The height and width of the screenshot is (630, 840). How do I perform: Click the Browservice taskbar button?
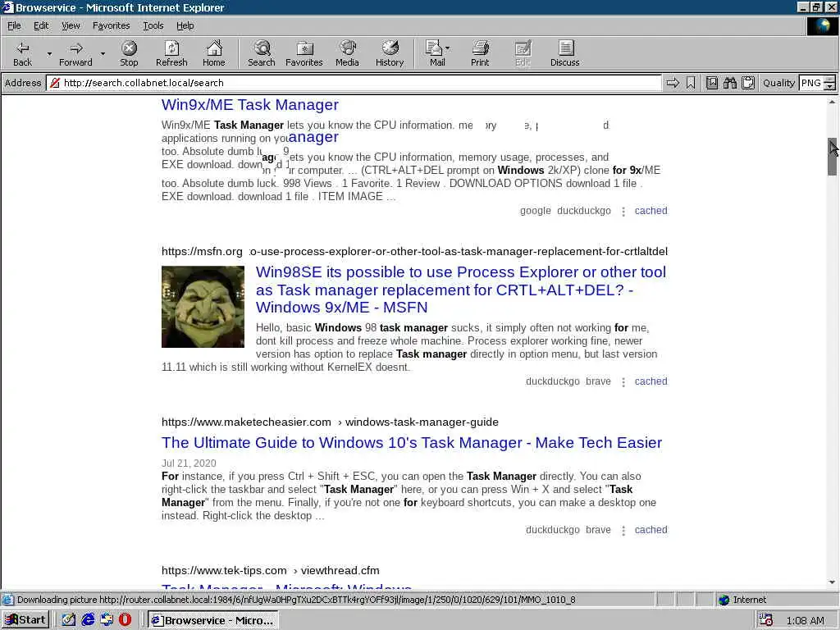point(213,620)
